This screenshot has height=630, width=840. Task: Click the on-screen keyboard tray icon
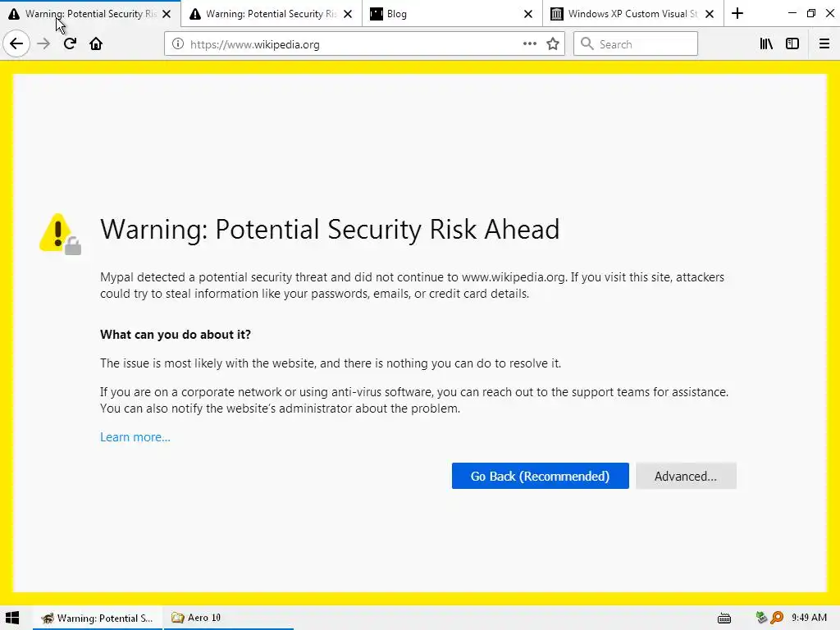click(x=724, y=619)
